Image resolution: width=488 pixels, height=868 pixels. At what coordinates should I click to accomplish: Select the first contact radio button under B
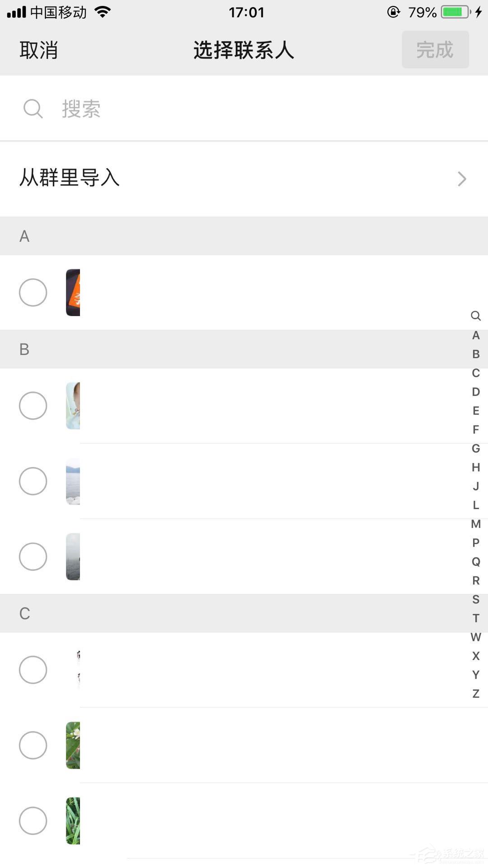33,406
